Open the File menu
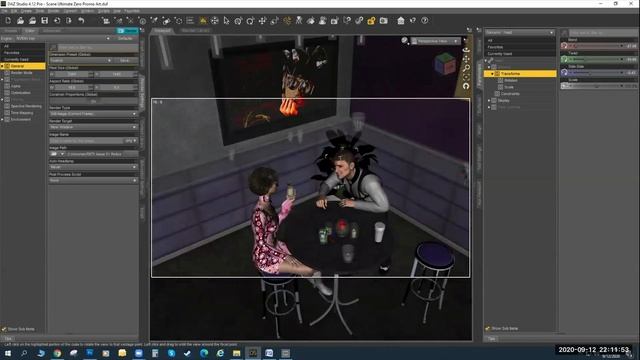Viewport: 640px width, 360px height. tap(4, 11)
